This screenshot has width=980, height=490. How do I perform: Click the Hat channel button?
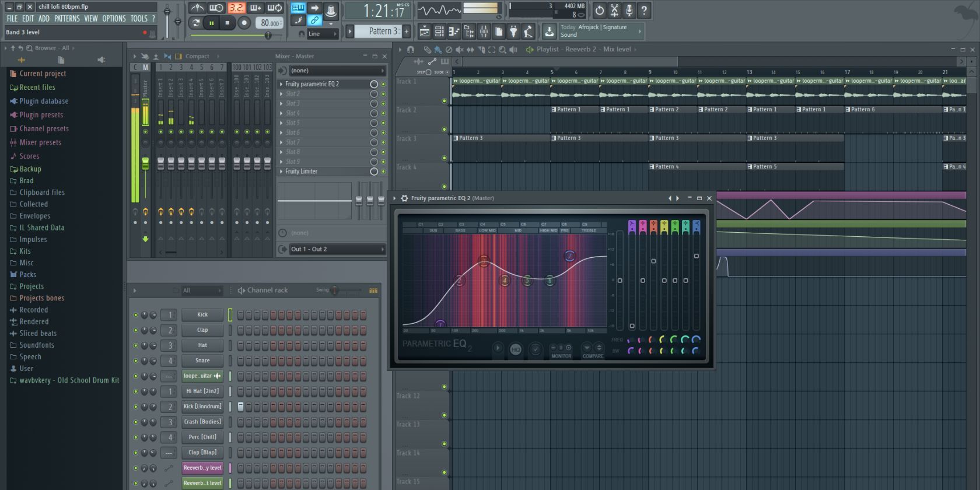tap(202, 345)
